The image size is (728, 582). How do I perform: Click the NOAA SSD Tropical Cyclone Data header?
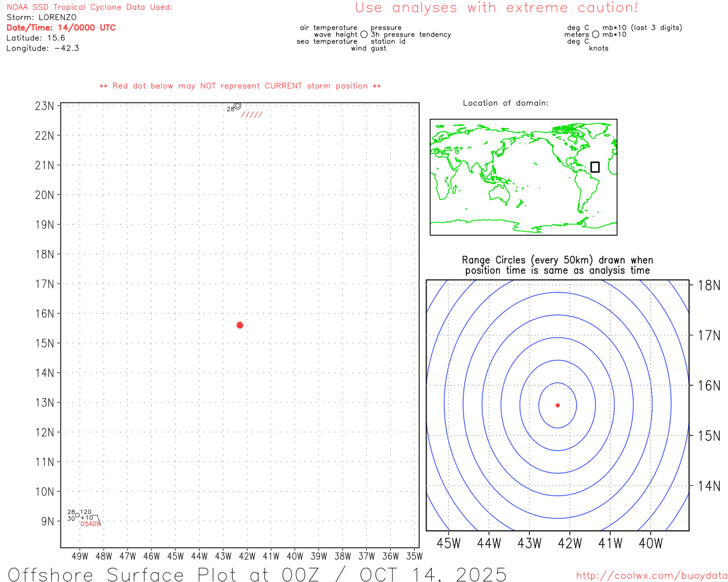click(x=89, y=7)
